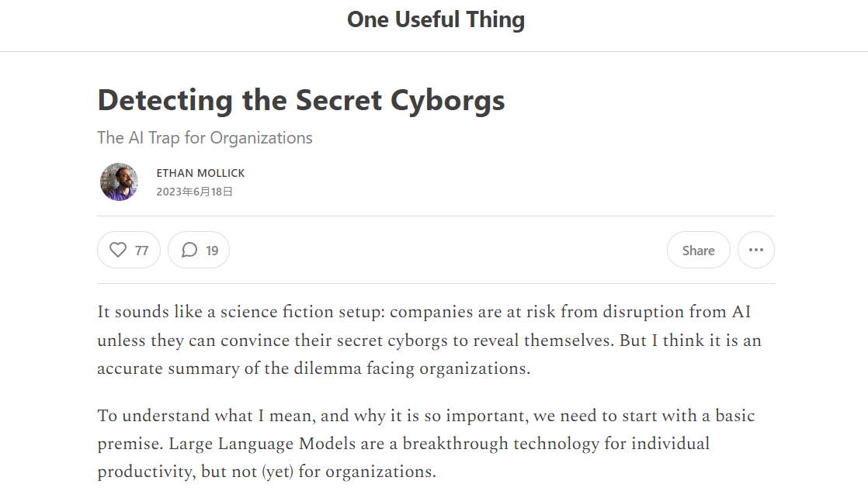Viewport: 868px width, 491px height.
Task: Click the comment bubble icon
Action: coord(189,250)
